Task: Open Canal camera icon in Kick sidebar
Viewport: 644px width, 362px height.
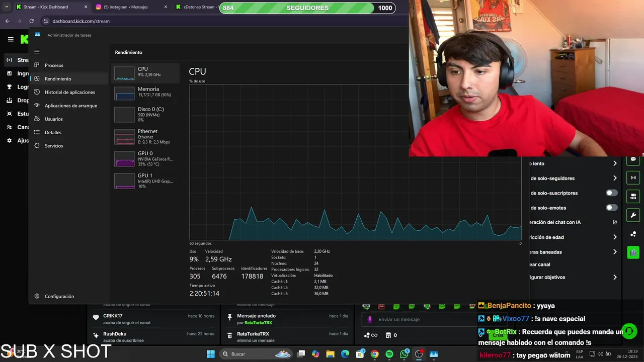Action: [9, 127]
